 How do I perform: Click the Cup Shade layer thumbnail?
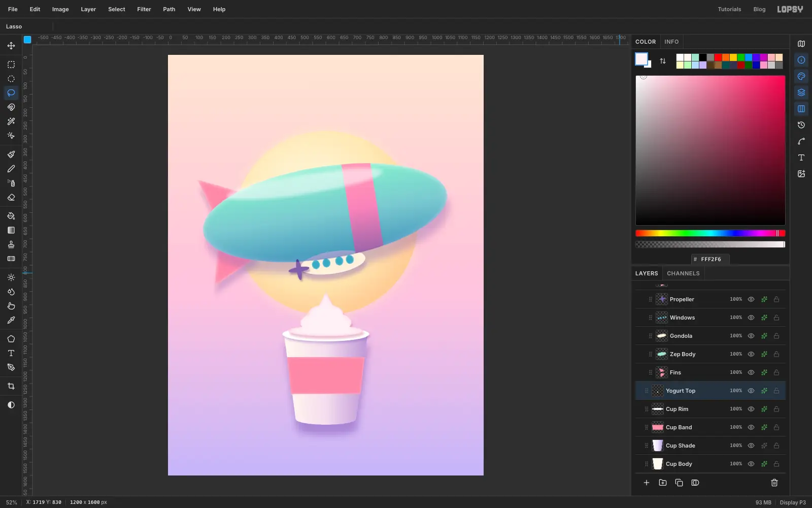pos(658,446)
